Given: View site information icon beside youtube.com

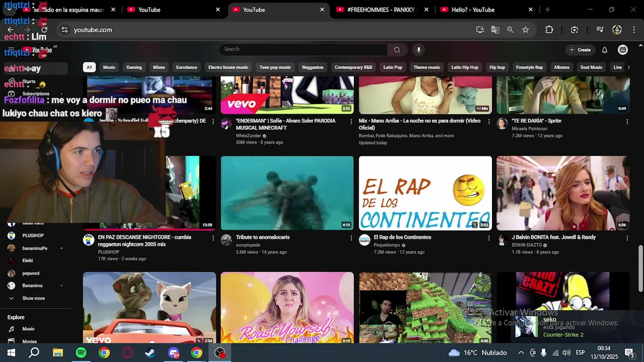Looking at the screenshot, I should 64,30.
